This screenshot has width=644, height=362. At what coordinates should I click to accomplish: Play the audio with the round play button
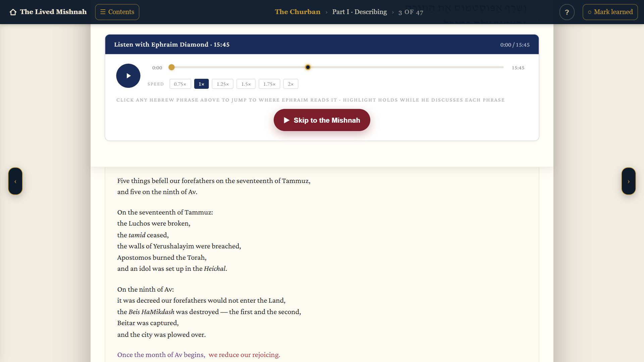pos(128,76)
